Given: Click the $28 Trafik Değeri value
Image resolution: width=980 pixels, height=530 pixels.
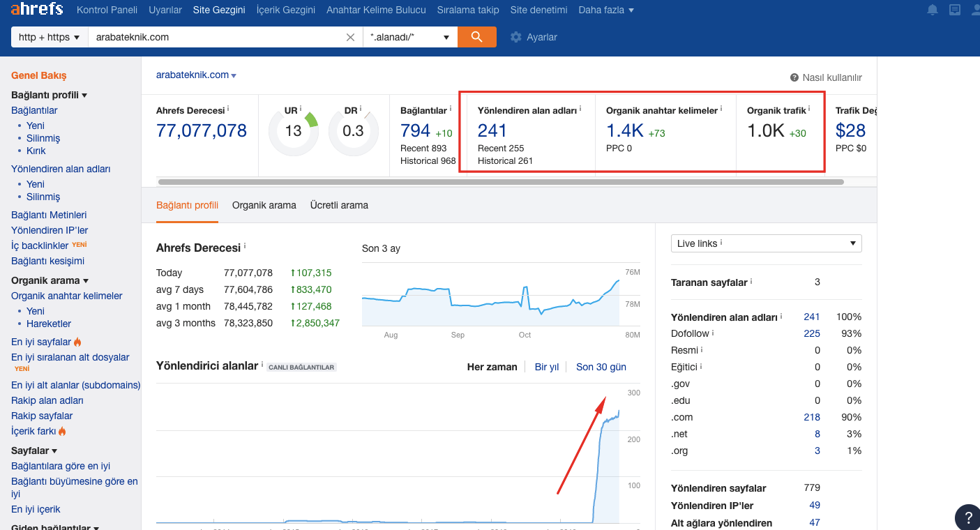Looking at the screenshot, I should 850,130.
